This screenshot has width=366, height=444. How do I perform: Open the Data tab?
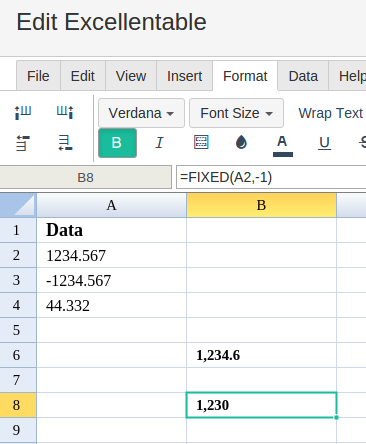coord(303,76)
